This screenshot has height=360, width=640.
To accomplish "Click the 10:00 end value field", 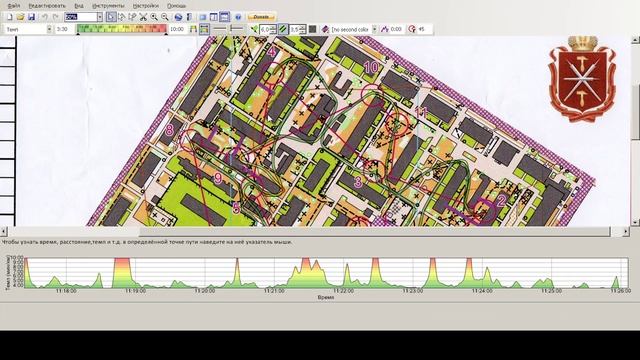I will pyautogui.click(x=177, y=29).
